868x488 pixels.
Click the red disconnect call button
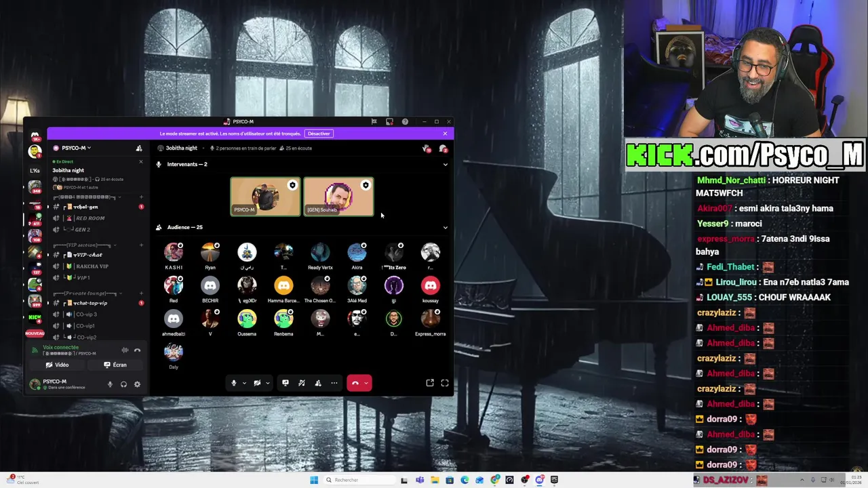(355, 383)
